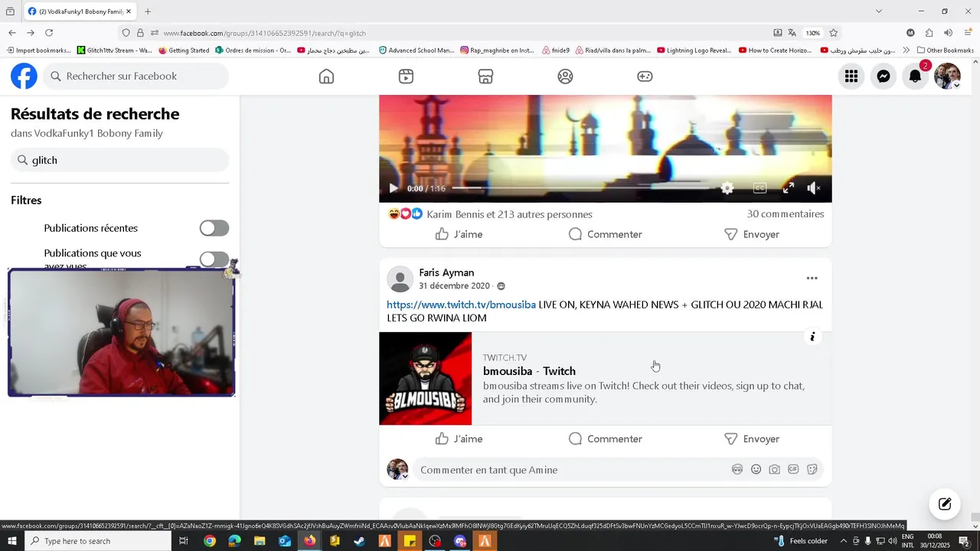The width and height of the screenshot is (980, 551).
Task: Open the account profile picture menu
Action: tap(947, 77)
